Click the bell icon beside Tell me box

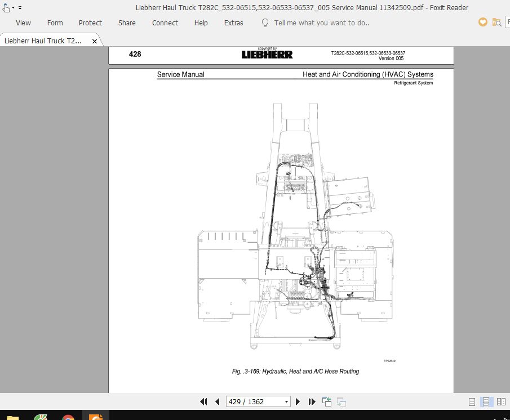click(x=264, y=23)
